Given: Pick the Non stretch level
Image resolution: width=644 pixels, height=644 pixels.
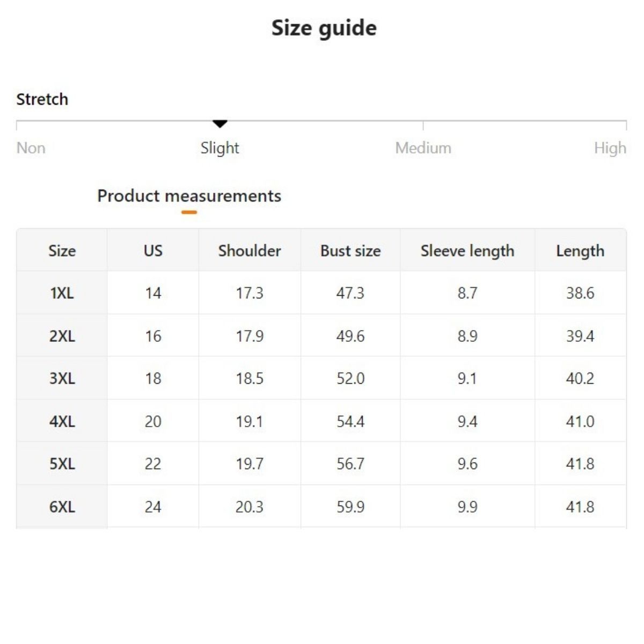Looking at the screenshot, I should pyautogui.click(x=31, y=148).
